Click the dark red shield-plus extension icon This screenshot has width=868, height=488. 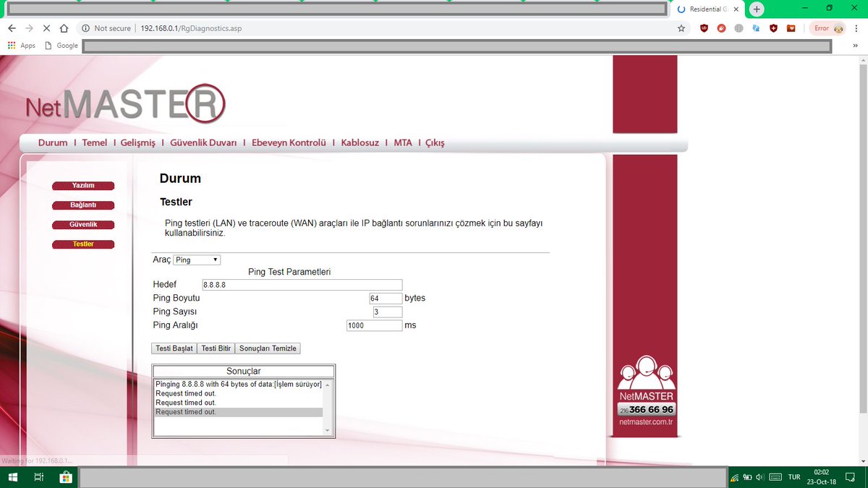[773, 28]
